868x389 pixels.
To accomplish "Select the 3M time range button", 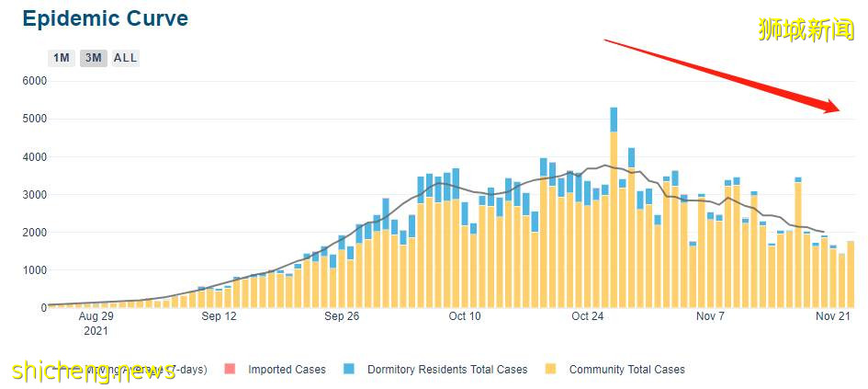I will coord(92,58).
